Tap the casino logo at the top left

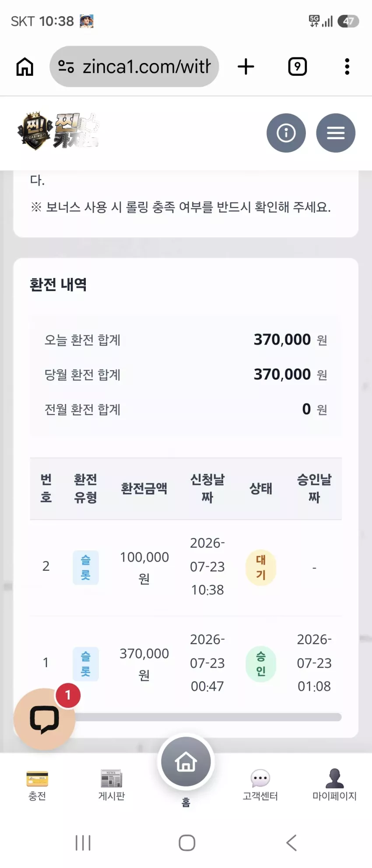(x=58, y=131)
